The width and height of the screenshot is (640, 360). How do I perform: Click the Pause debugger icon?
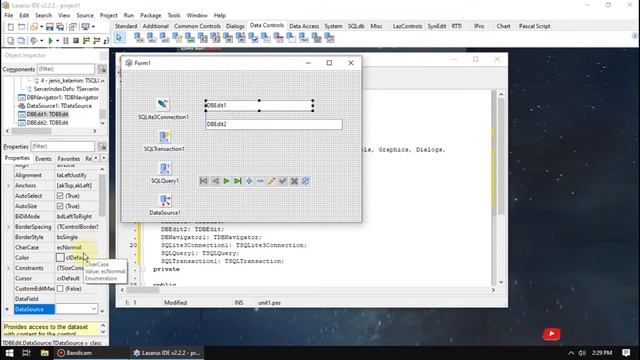point(66,41)
